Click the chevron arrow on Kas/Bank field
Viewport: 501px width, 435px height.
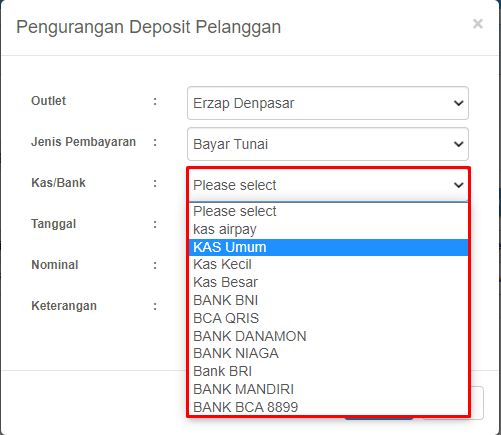459,185
